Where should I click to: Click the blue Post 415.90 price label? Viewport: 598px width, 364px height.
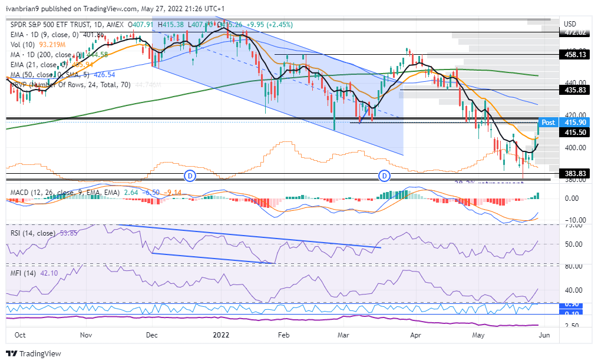[564, 123]
